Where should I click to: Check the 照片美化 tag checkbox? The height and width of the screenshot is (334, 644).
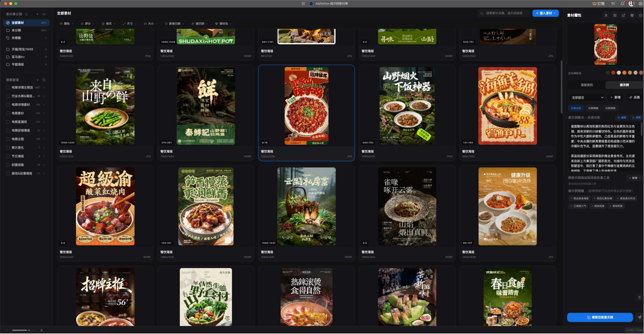[x=8, y=148]
